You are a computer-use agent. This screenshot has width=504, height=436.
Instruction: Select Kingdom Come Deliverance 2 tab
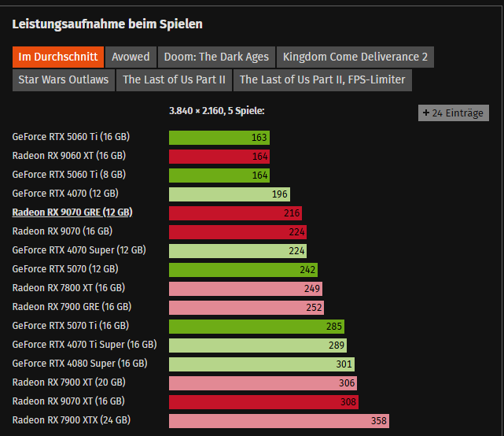tap(355, 57)
